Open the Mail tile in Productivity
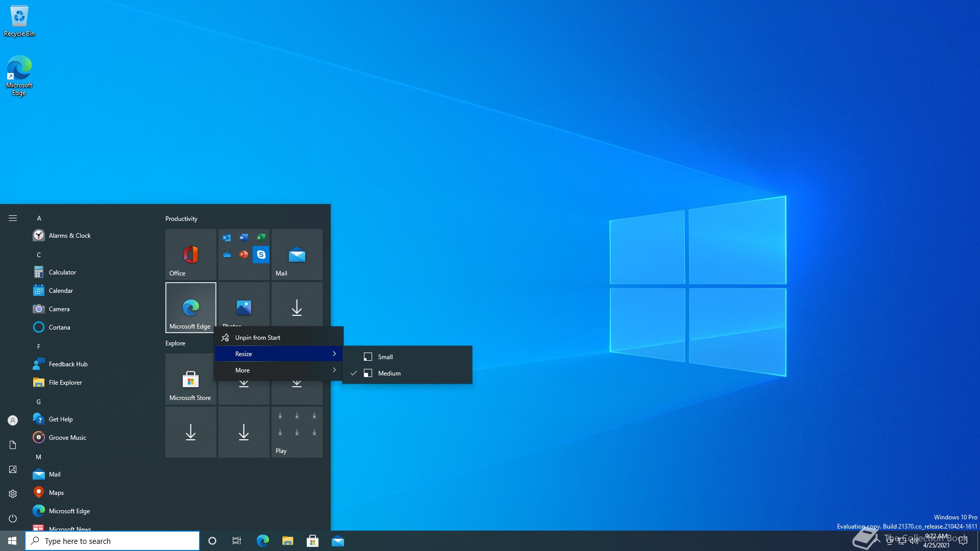 (x=297, y=255)
